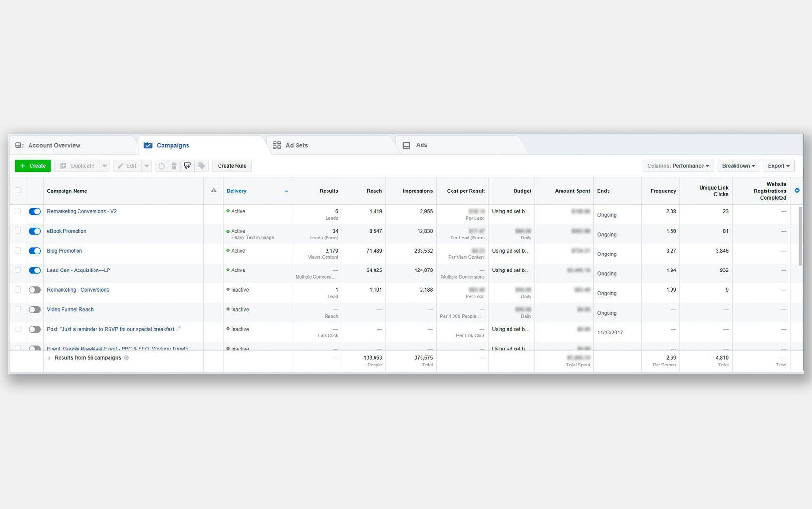Click the info icon next to Results from 56 campaigns

pyautogui.click(x=126, y=358)
